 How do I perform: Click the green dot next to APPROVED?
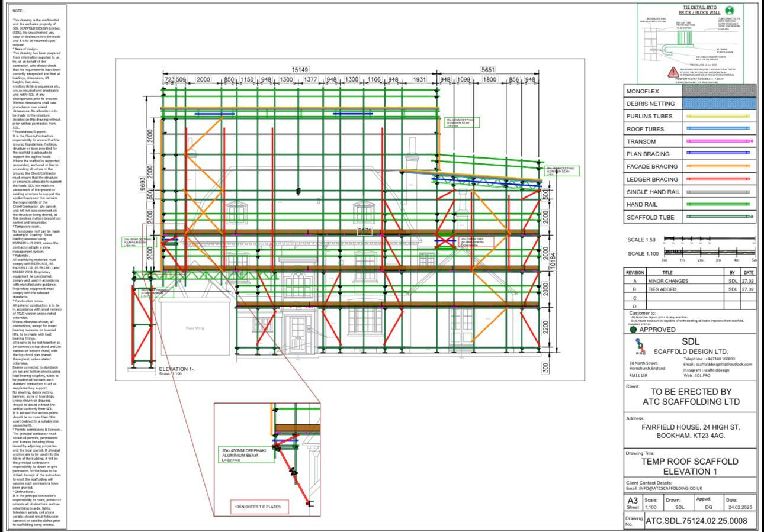click(633, 330)
